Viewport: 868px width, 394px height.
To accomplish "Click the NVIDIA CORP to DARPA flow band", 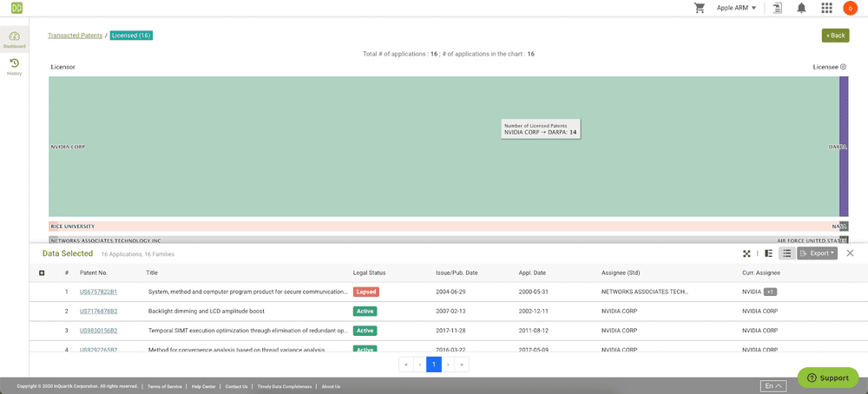I will coord(444,146).
